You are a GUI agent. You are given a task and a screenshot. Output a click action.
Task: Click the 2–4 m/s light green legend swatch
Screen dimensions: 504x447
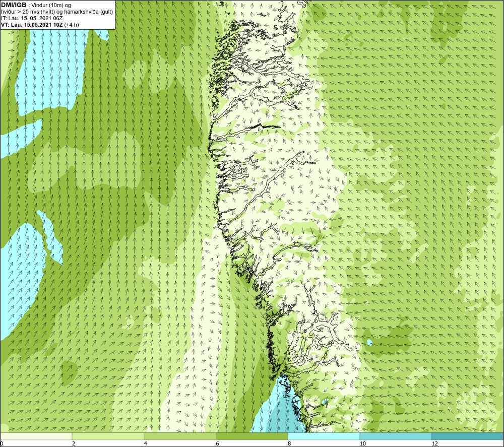click(108, 436)
